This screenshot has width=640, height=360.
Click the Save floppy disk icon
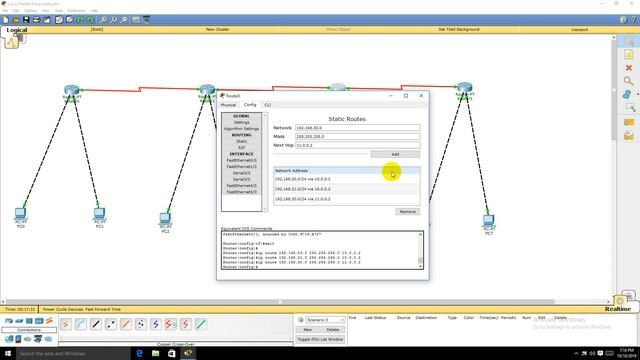[x=26, y=20]
